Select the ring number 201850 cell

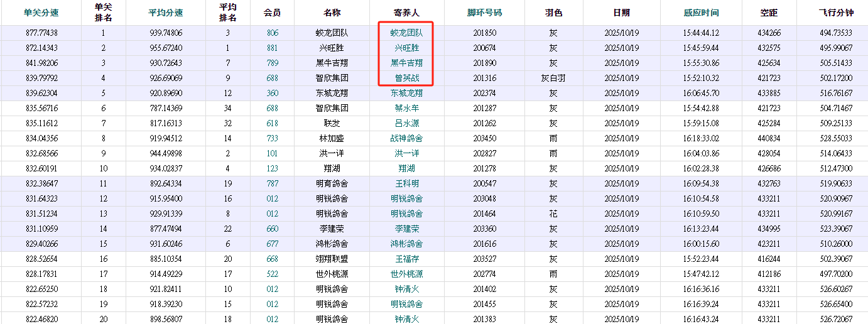[484, 33]
